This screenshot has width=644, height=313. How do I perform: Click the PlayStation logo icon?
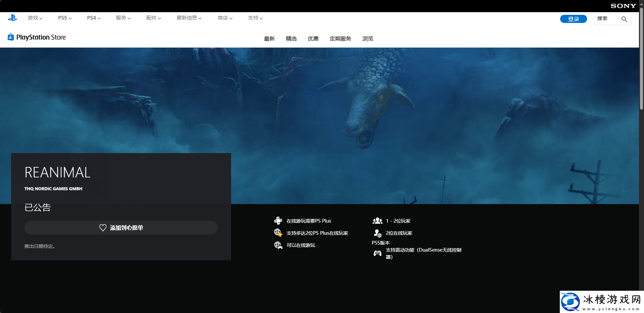12,18
